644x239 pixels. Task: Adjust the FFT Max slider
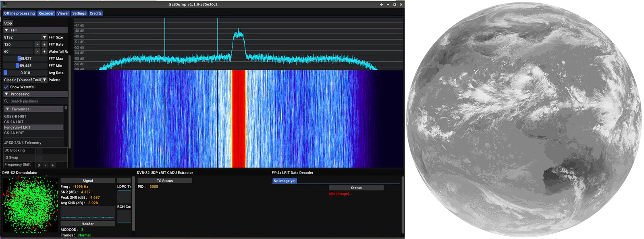point(25,59)
